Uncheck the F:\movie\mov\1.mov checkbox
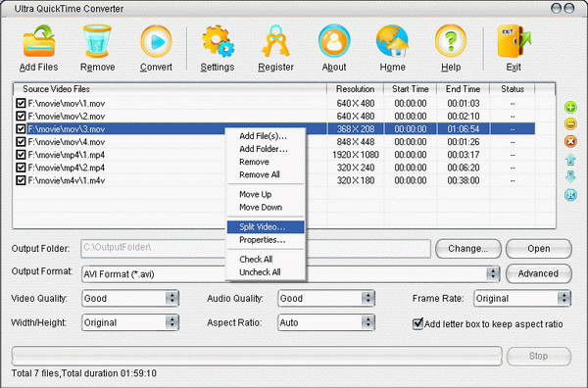Image resolution: width=588 pixels, height=388 pixels. (21, 103)
